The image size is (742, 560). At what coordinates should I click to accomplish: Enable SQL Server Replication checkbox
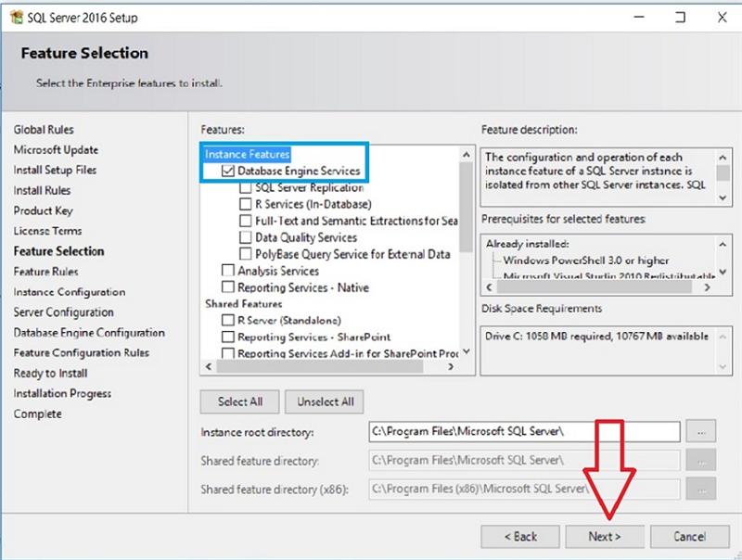245,188
